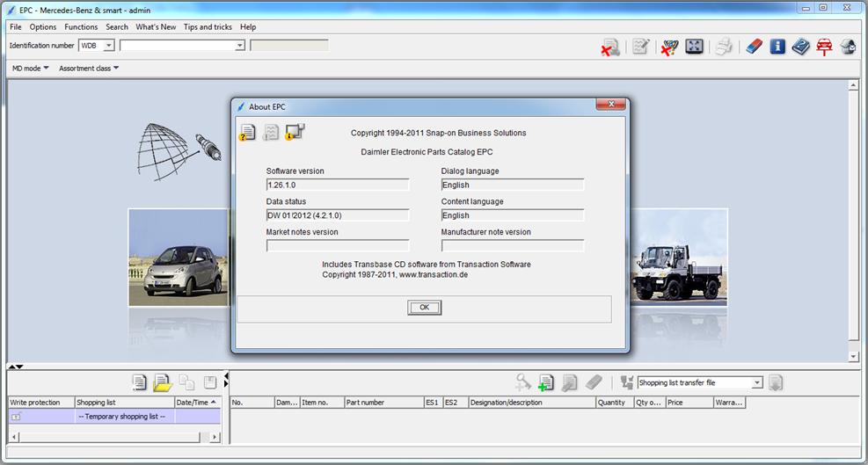The height and width of the screenshot is (465, 868).
Task: Open the File menu
Action: click(x=16, y=26)
